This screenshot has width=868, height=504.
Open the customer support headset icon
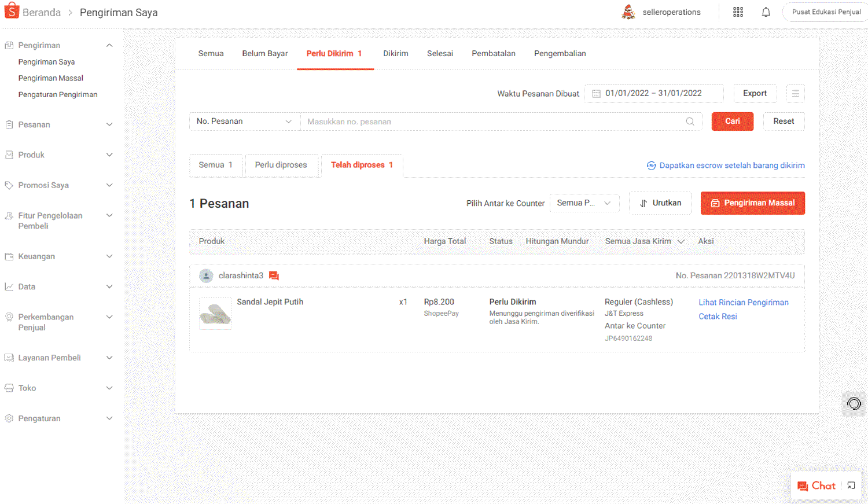click(x=854, y=403)
